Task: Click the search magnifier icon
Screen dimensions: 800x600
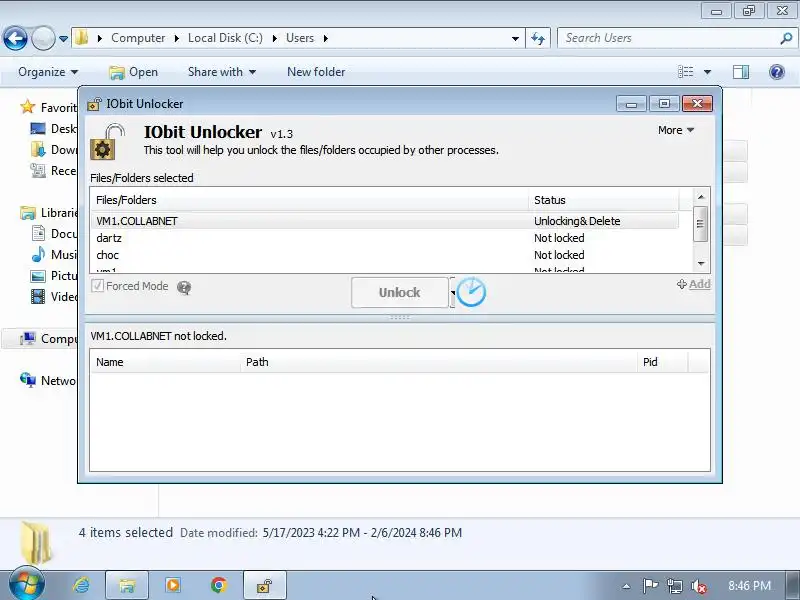Action: coord(786,38)
